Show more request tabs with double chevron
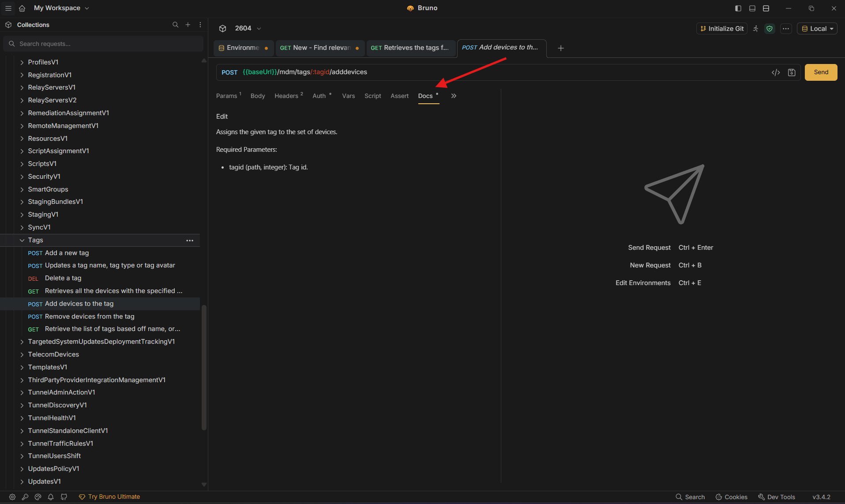Image resolution: width=845 pixels, height=504 pixels. pyautogui.click(x=454, y=96)
